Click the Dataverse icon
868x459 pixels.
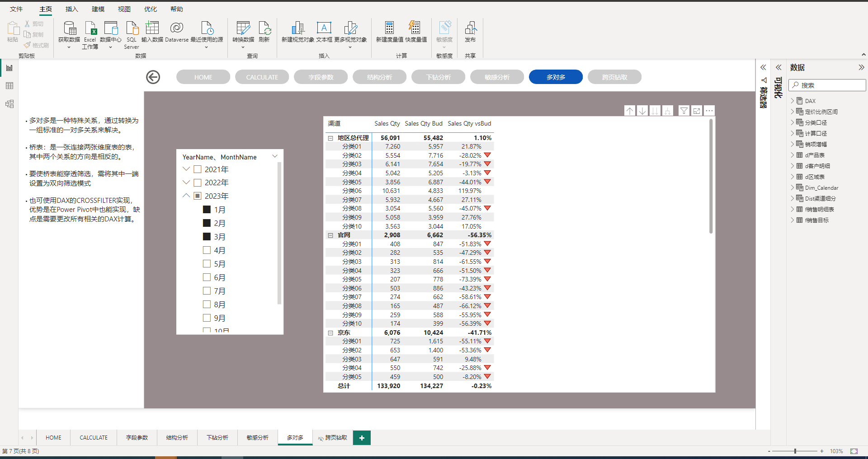177,28
